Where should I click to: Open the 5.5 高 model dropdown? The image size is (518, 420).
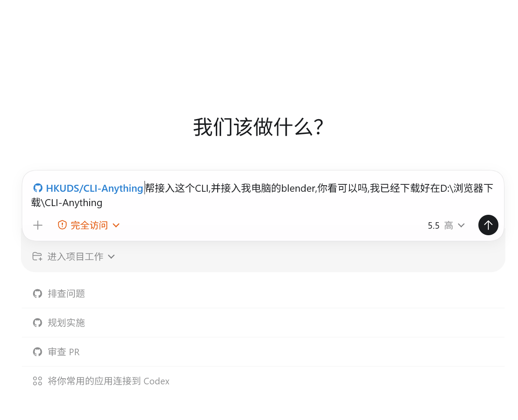tap(446, 225)
